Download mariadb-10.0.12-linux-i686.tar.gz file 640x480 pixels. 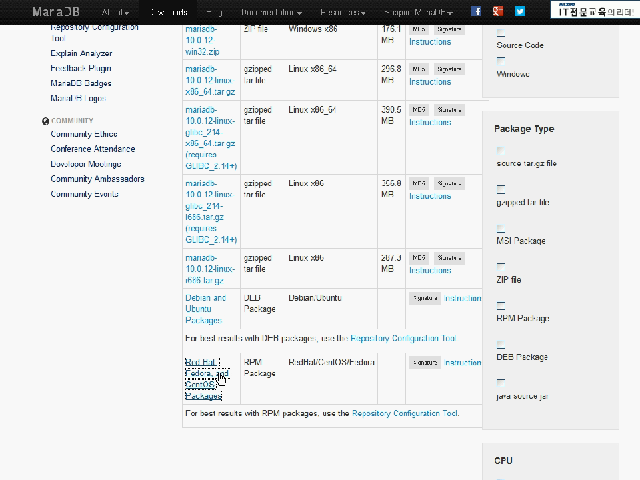tap(210, 269)
